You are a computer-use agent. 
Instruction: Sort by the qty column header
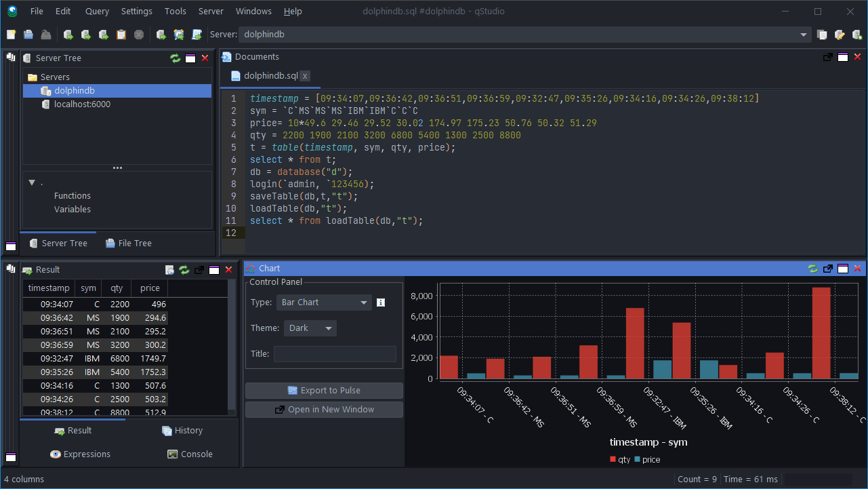(117, 288)
